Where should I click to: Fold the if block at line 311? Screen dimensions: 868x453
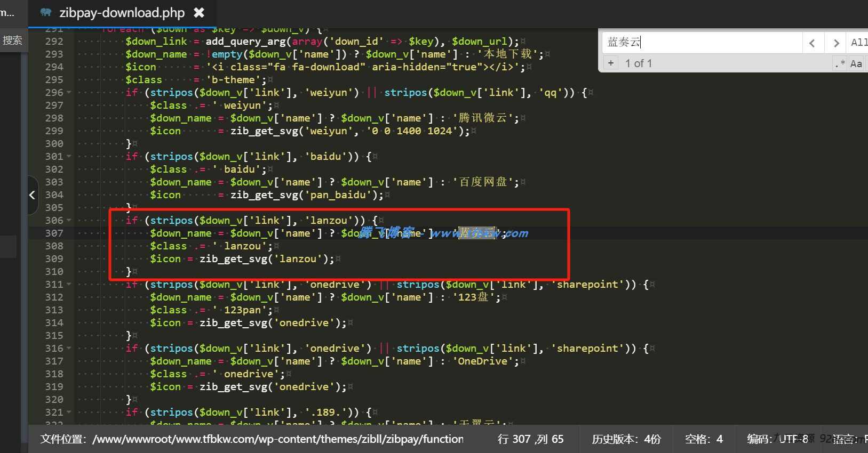click(69, 284)
